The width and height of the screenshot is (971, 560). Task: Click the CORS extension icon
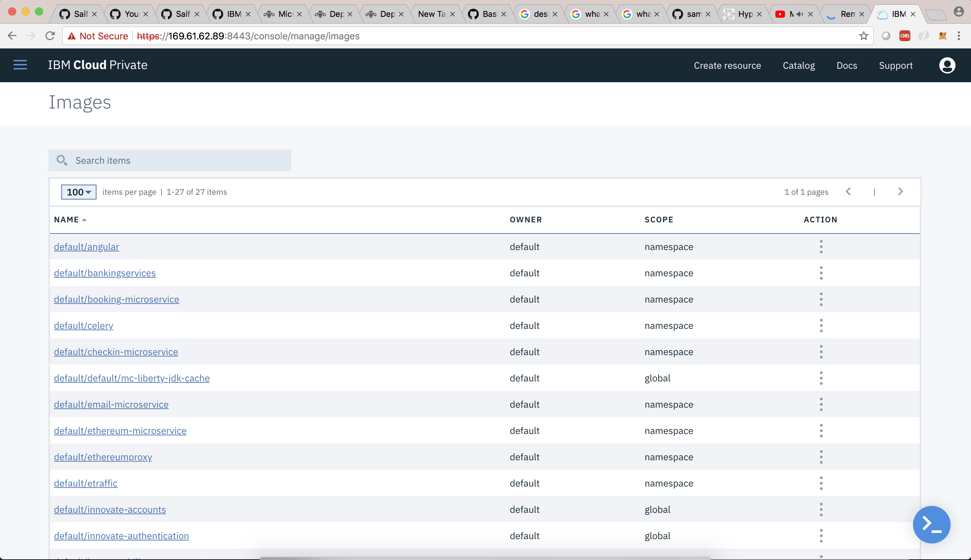point(905,36)
